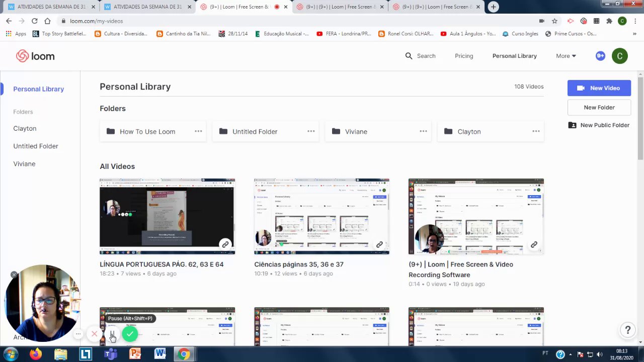Start a New Video

[x=599, y=88]
